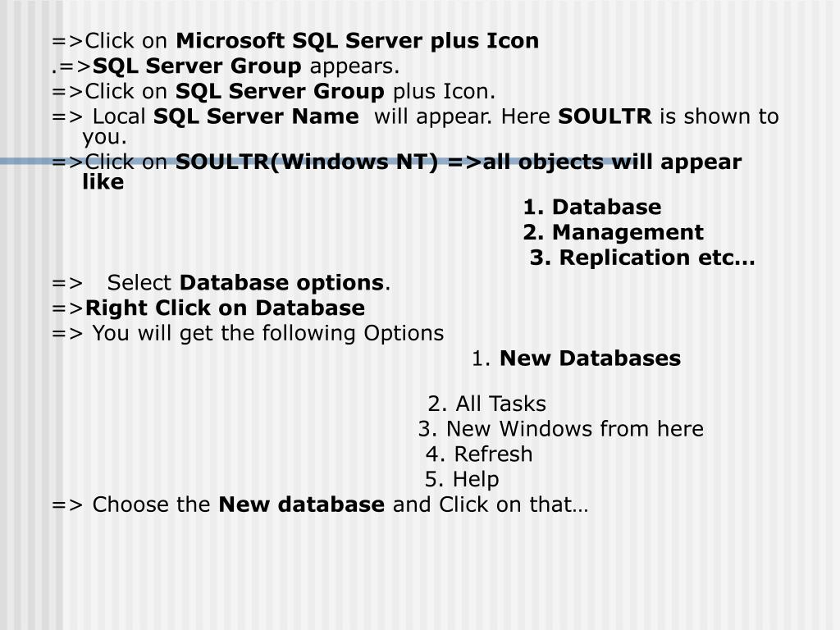840x630 pixels.
Task: Select the bold 'SQL Server Group' appears text
Action: point(197,66)
